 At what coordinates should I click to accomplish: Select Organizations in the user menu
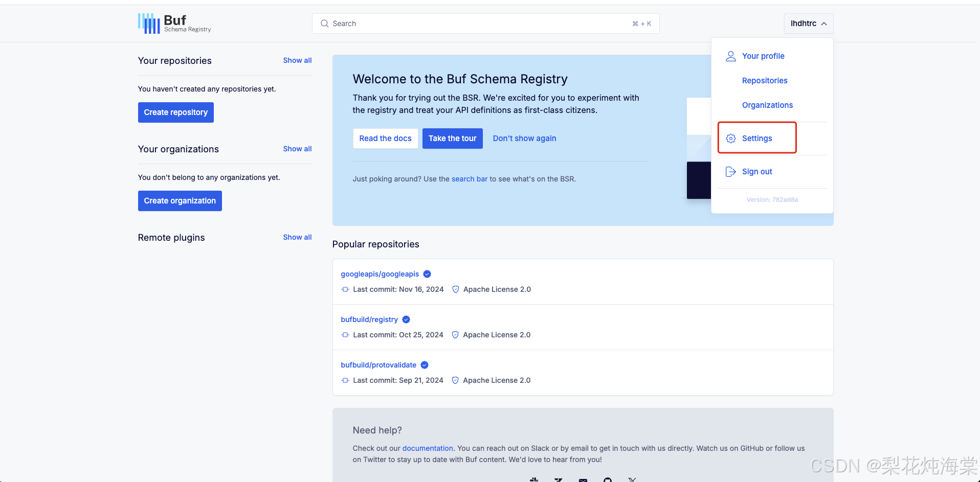click(x=767, y=105)
